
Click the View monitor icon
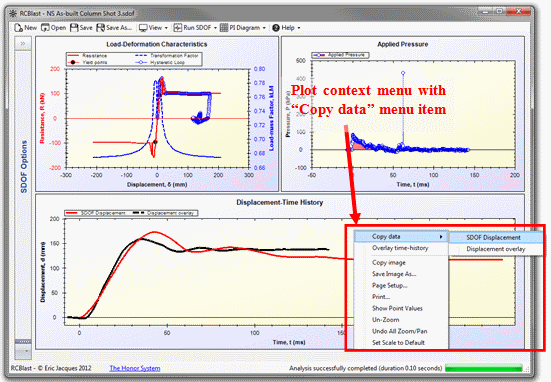click(x=143, y=28)
